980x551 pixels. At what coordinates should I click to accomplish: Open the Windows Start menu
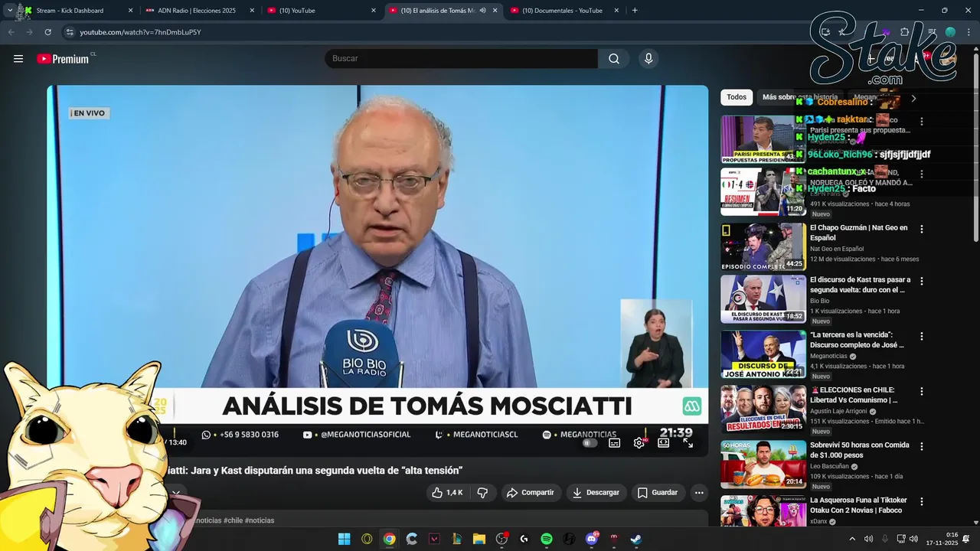tap(344, 539)
